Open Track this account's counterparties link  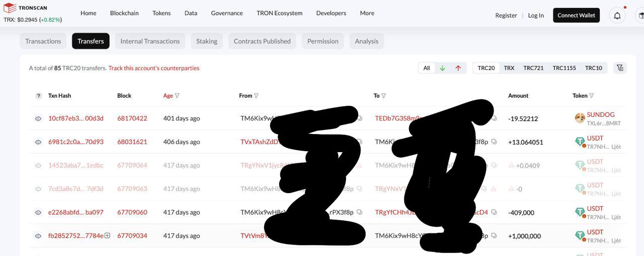[x=154, y=68]
